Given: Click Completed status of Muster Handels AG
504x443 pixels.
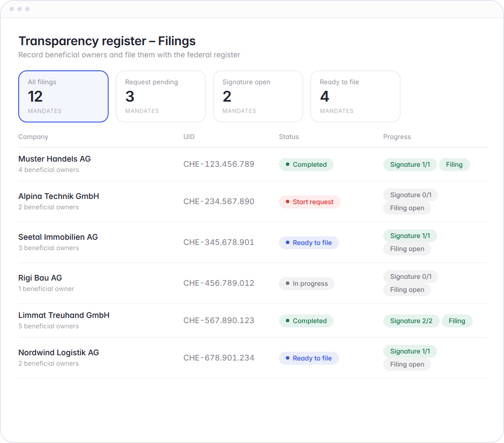Looking at the screenshot, I should [x=306, y=165].
